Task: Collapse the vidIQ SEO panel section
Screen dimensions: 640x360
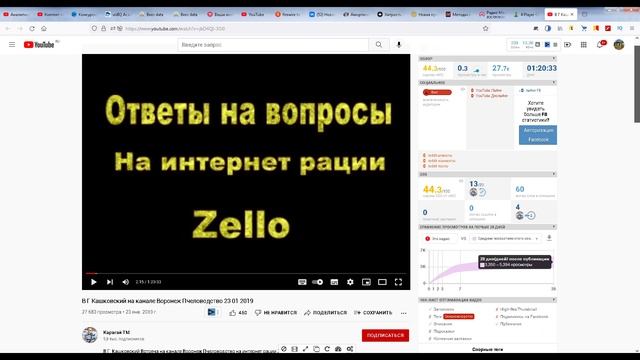Action: point(554,174)
